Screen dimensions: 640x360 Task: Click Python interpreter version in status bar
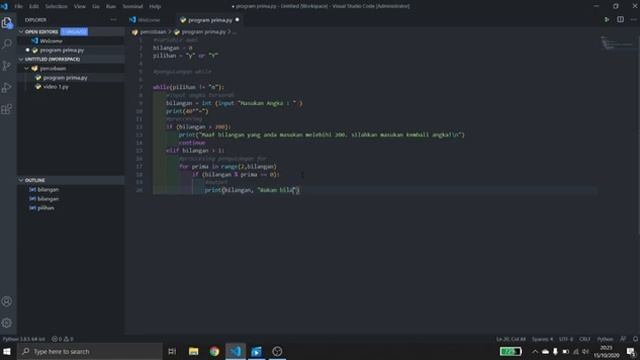pyautogui.click(x=24, y=339)
